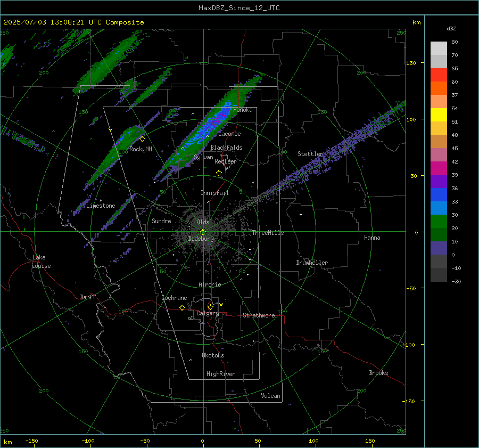Click the Lake Louise label
Image resolution: width=479 pixels, height=448 pixels.
(41, 262)
